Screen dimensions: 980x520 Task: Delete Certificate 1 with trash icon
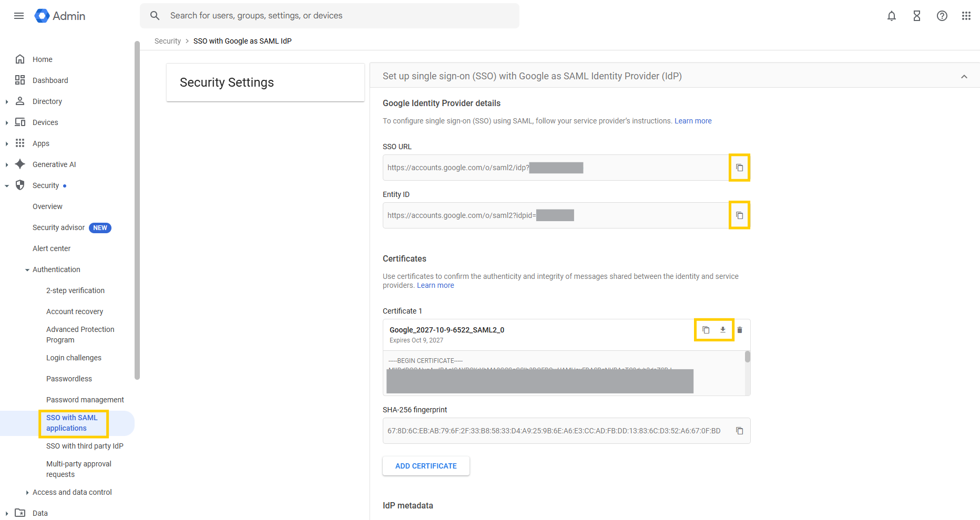[740, 330]
